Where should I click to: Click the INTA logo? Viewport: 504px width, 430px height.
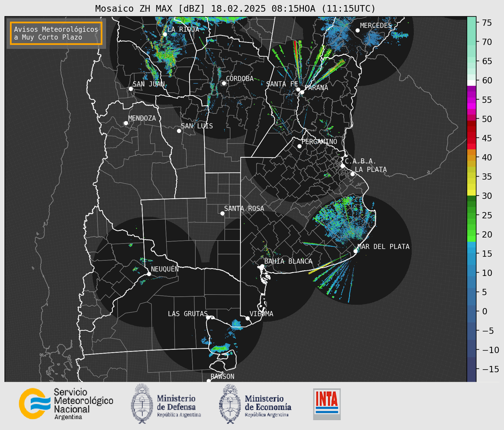pyautogui.click(x=327, y=404)
